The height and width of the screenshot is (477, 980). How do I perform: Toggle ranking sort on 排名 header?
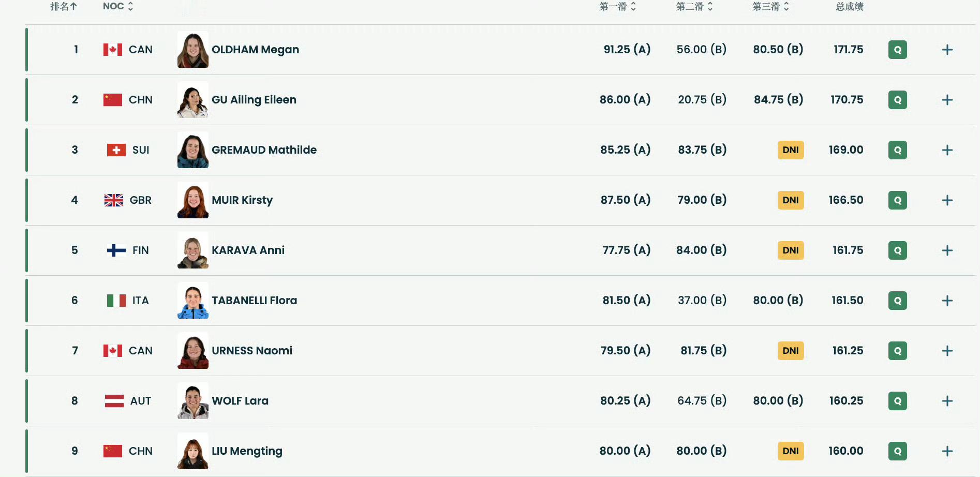pyautogui.click(x=64, y=7)
